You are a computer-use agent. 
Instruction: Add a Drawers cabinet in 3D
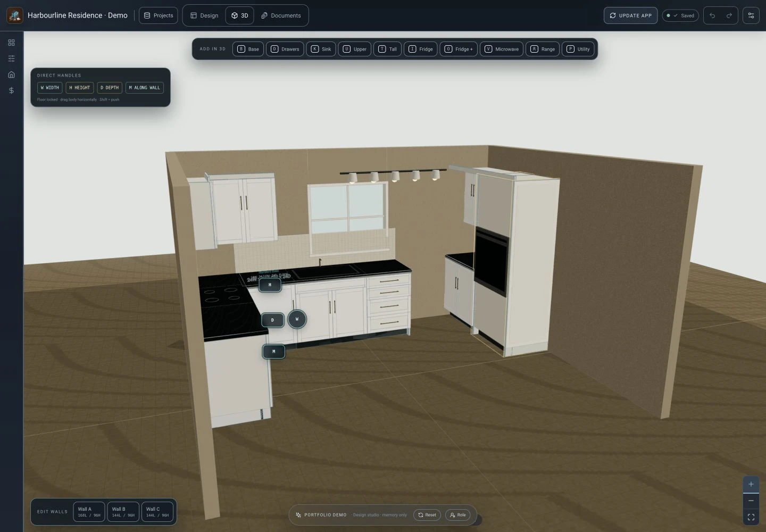[x=285, y=49]
